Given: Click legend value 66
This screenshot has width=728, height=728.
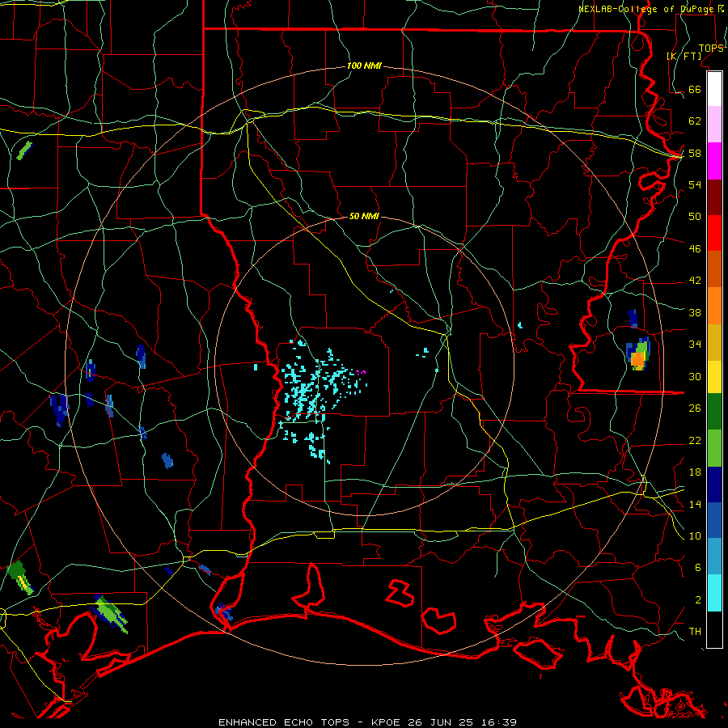Looking at the screenshot, I should tap(695, 89).
